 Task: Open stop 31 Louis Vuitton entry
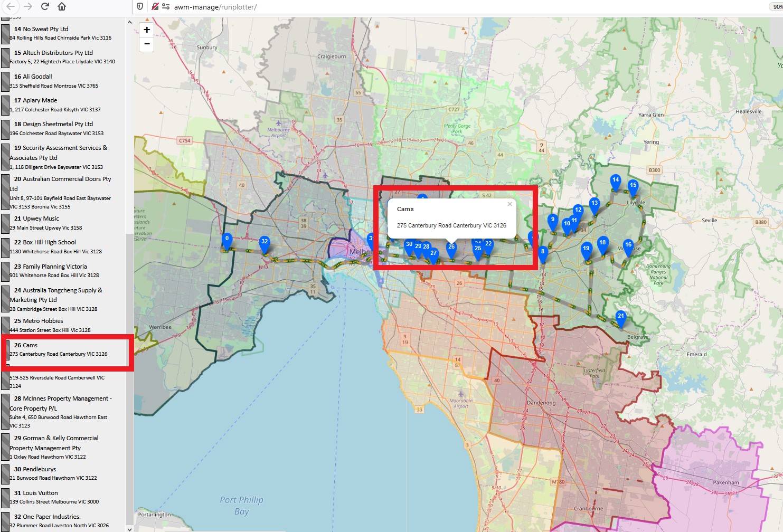click(67, 497)
